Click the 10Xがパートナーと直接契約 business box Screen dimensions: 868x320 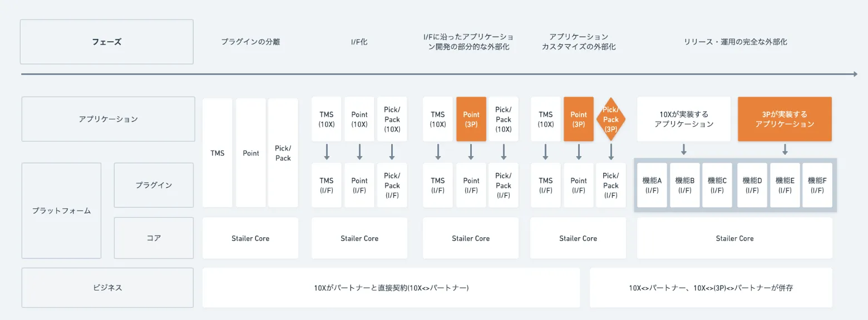(391, 288)
